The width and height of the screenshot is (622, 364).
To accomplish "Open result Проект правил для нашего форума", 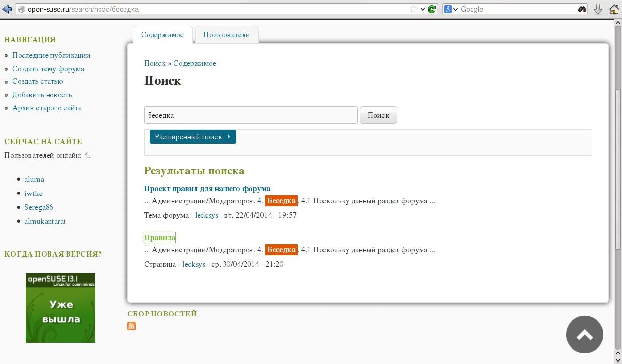I will (207, 189).
